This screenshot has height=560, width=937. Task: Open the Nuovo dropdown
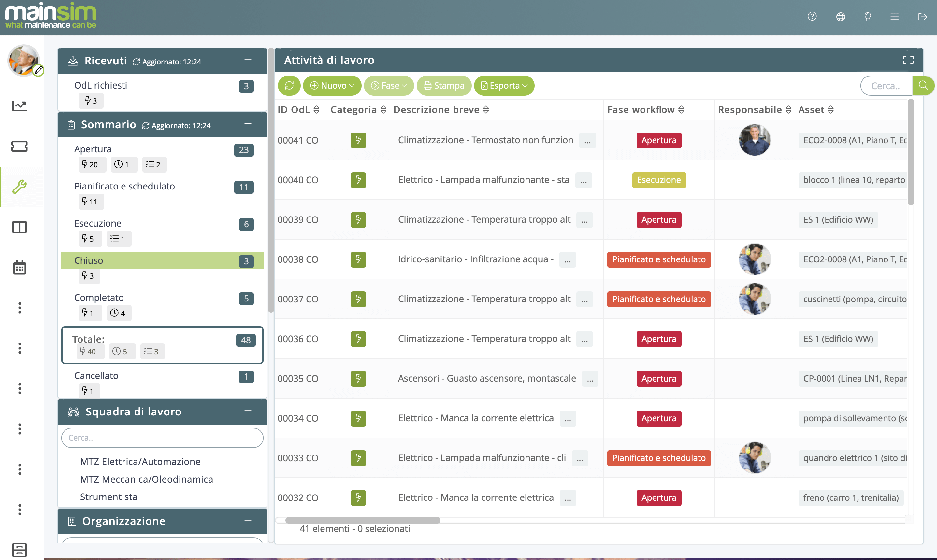332,86
